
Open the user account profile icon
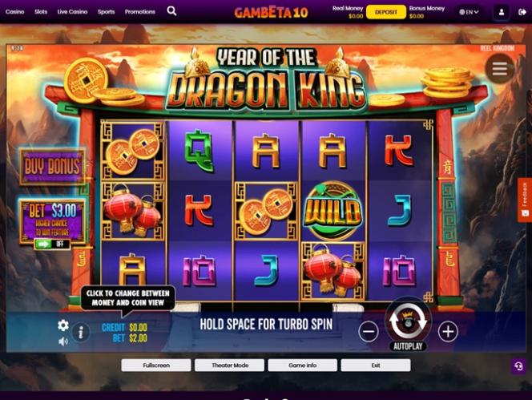[501, 12]
